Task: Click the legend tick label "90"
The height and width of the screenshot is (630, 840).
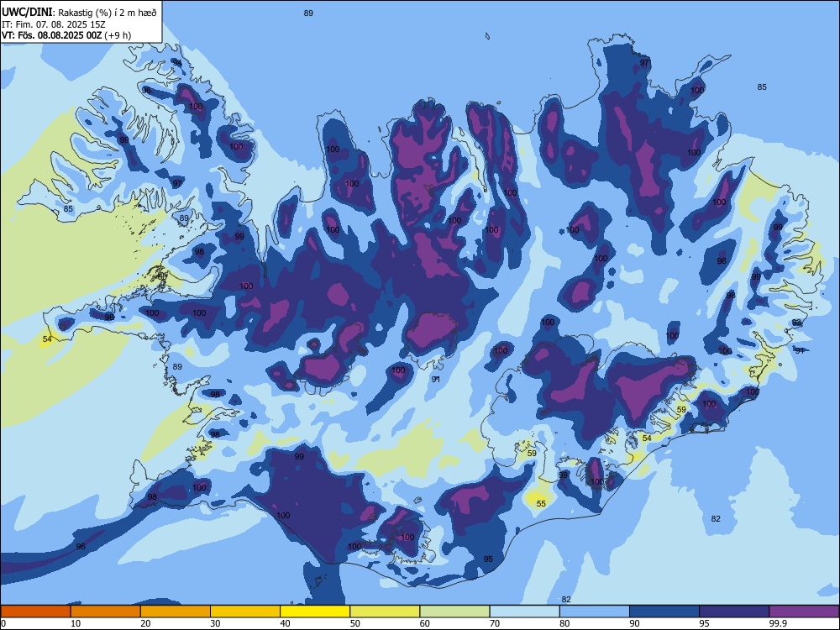Action: (634, 623)
